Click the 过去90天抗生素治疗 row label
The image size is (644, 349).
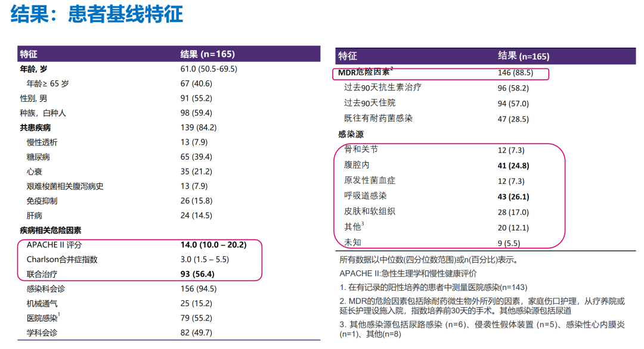383,88
